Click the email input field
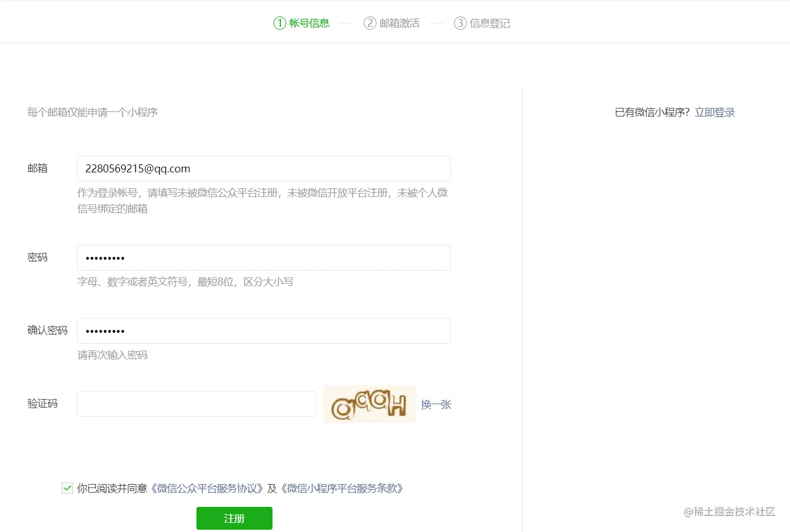Viewport: 790px width, 532px height. (x=263, y=169)
